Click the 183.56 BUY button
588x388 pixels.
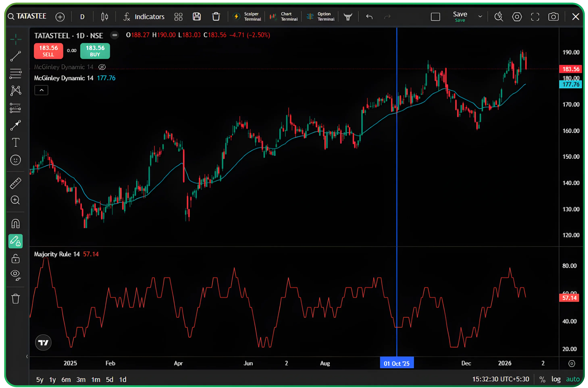95,51
